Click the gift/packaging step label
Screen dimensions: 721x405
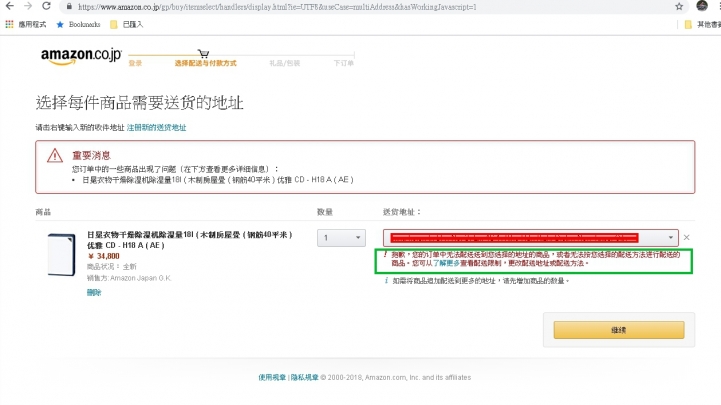click(x=285, y=63)
